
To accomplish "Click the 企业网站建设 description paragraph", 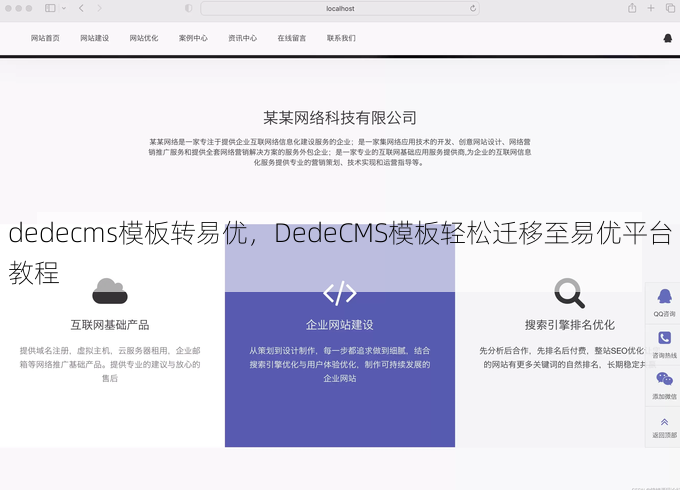I will tap(340, 364).
